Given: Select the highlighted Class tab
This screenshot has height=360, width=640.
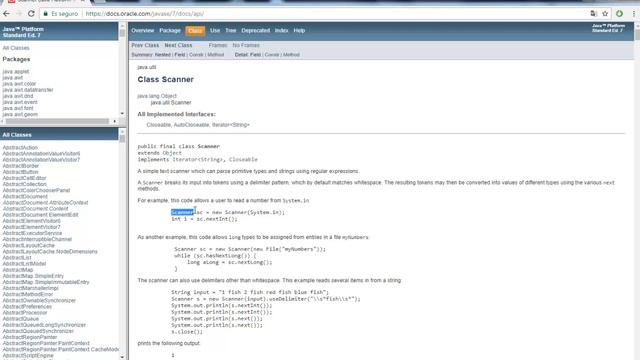Looking at the screenshot, I should click(x=195, y=31).
